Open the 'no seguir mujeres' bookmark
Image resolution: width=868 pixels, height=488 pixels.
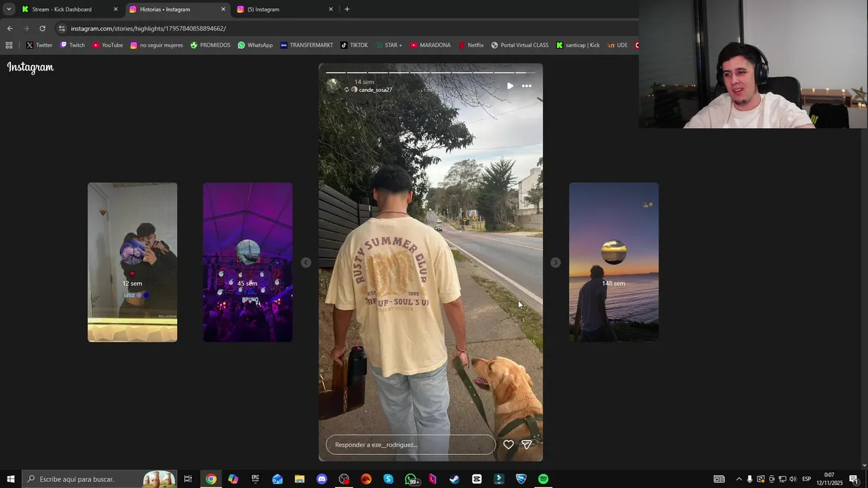tap(157, 45)
